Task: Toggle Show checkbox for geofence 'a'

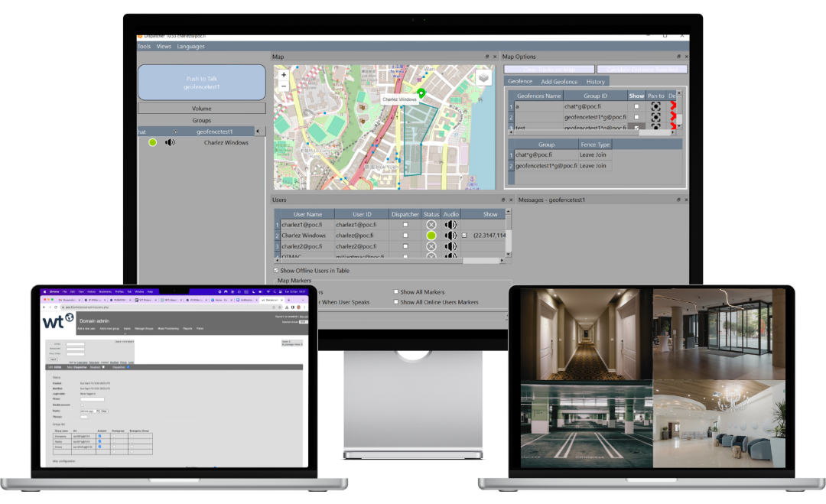Action: point(636,107)
